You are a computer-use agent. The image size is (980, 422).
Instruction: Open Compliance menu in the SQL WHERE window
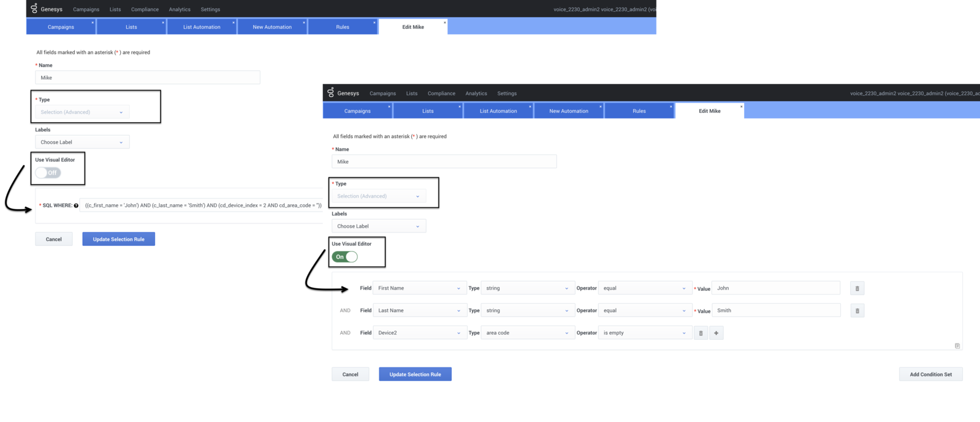coord(145,9)
